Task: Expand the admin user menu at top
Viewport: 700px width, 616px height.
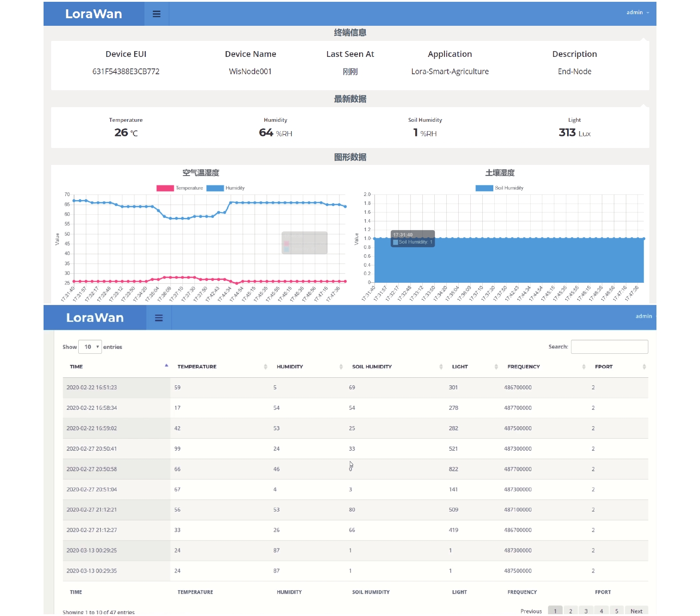Action: [638, 12]
